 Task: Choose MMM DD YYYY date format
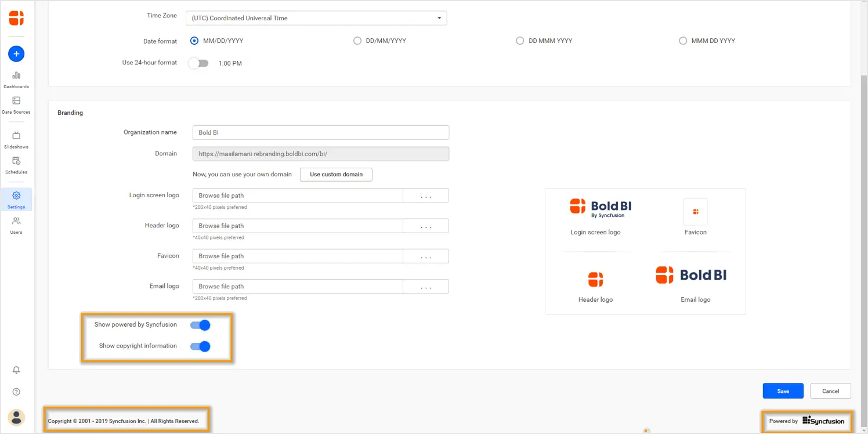683,41
